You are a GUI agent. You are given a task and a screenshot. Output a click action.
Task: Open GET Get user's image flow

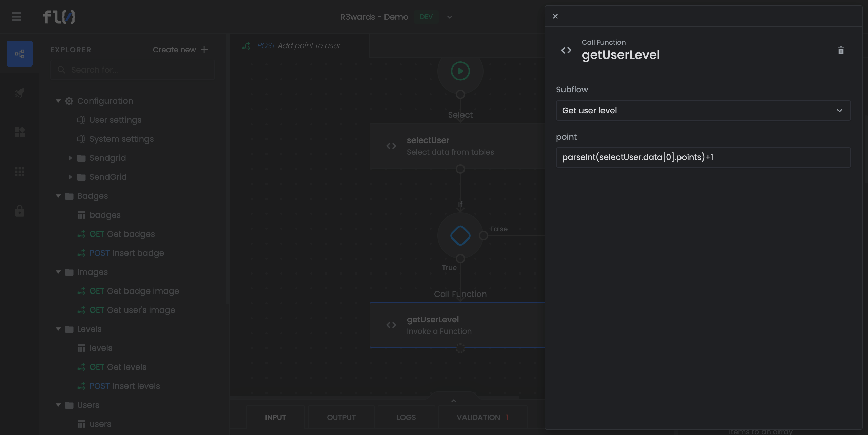pos(132,310)
